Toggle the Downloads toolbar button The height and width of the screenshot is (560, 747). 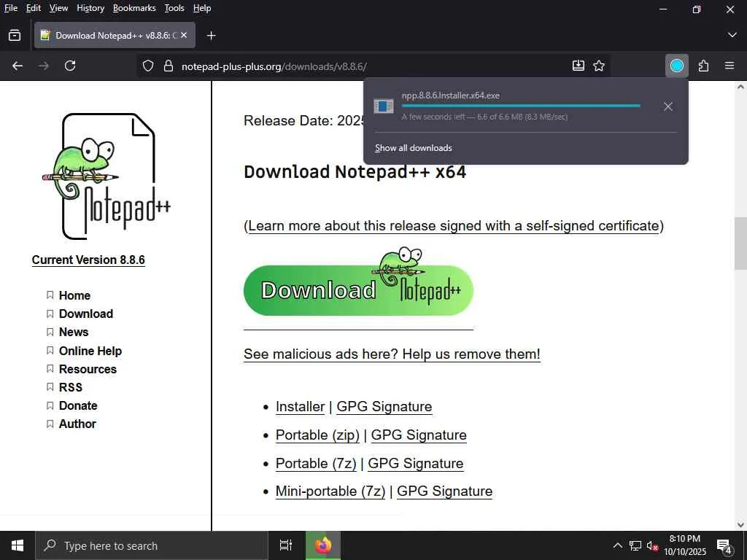677,66
